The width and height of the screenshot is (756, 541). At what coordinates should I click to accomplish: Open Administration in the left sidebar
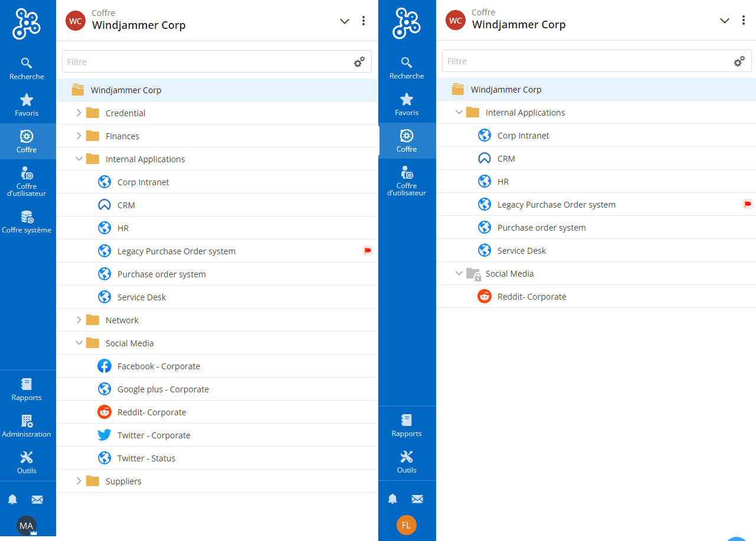click(27, 425)
